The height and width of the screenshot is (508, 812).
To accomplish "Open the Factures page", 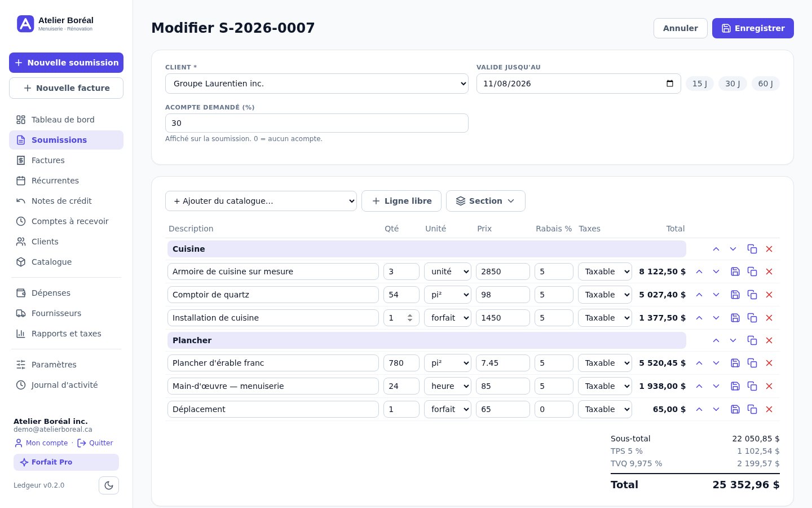I will pyautogui.click(x=67, y=160).
